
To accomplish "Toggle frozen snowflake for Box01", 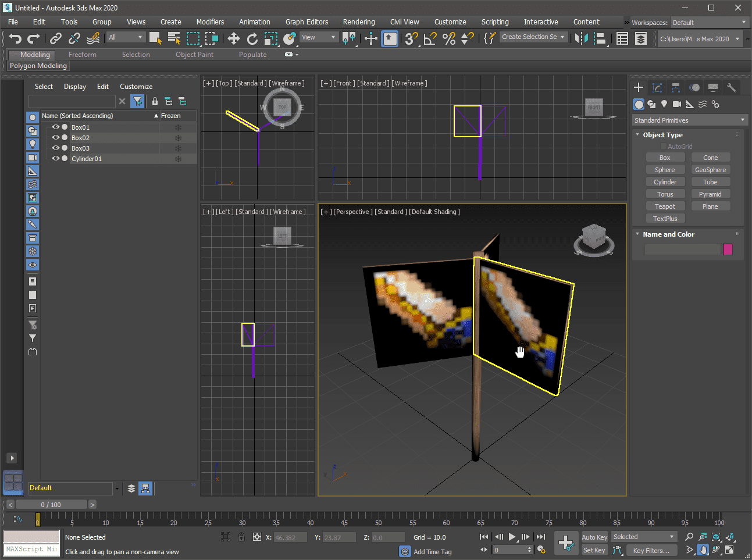I will (178, 127).
